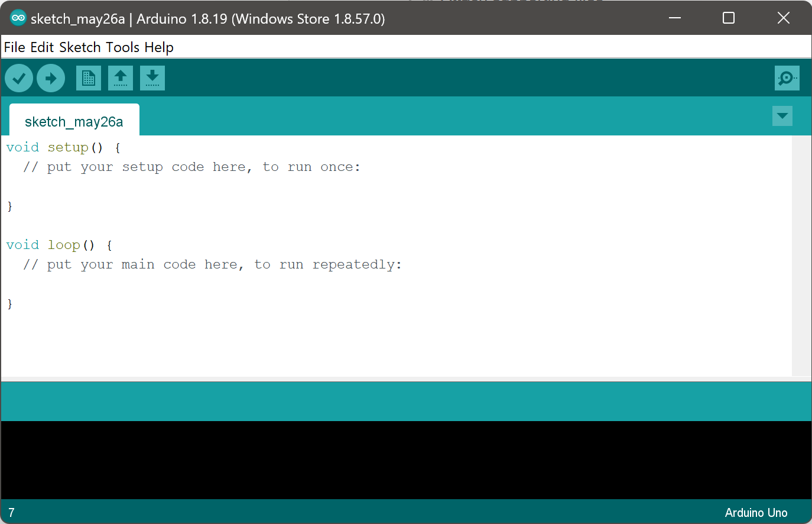Open the Tools menu
The image size is (812, 524).
point(122,47)
